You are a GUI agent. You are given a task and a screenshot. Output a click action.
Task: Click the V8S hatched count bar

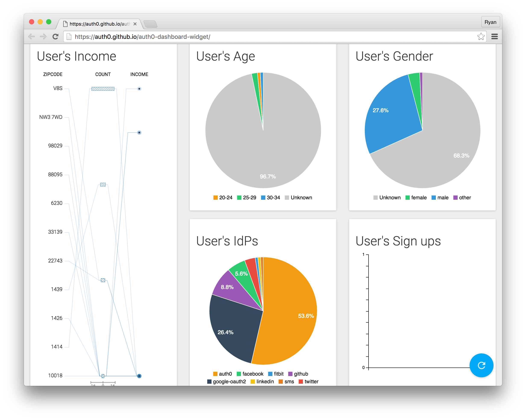coord(103,89)
